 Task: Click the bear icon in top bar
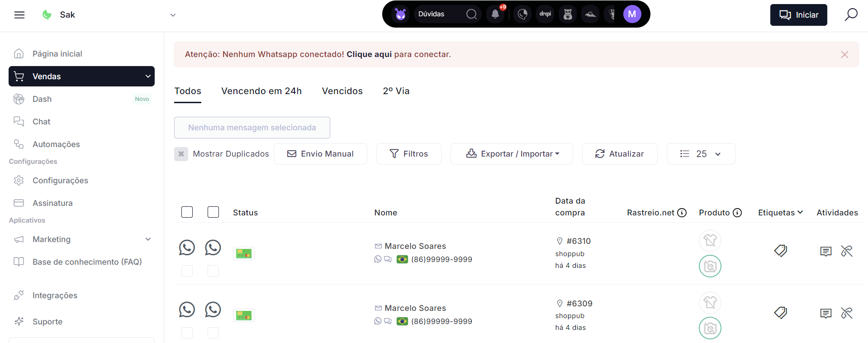[568, 14]
